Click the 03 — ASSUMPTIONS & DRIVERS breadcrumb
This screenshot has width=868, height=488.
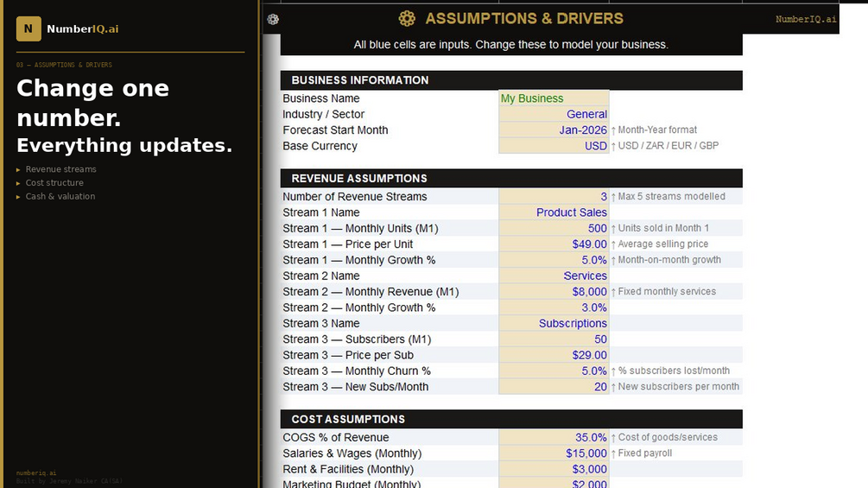(x=64, y=65)
